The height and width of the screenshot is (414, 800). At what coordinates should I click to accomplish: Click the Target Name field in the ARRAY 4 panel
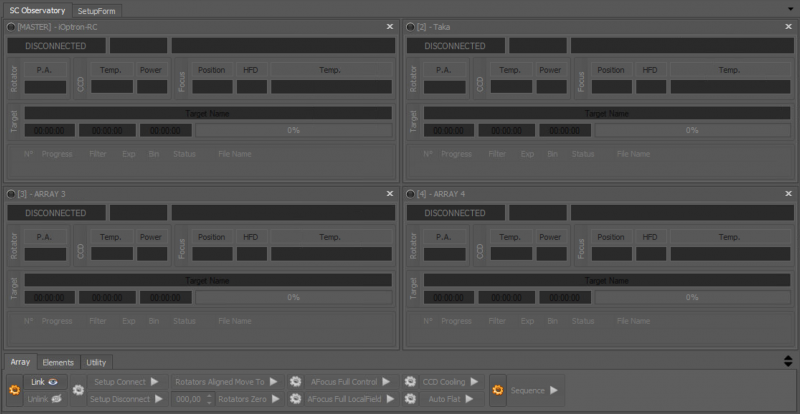click(607, 280)
